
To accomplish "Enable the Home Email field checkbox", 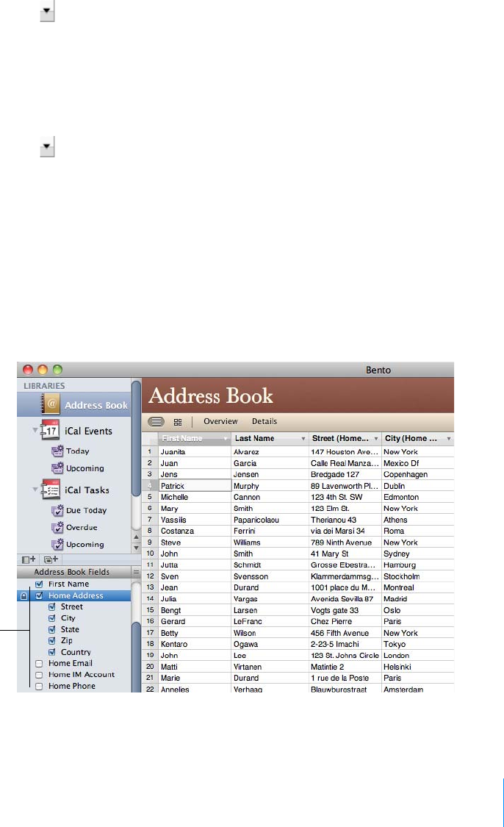I will click(x=39, y=664).
